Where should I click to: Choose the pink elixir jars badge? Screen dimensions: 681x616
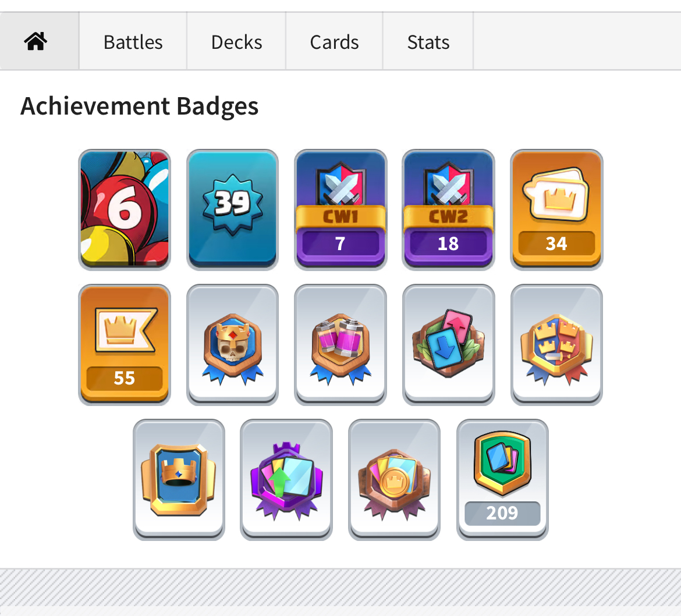point(340,345)
